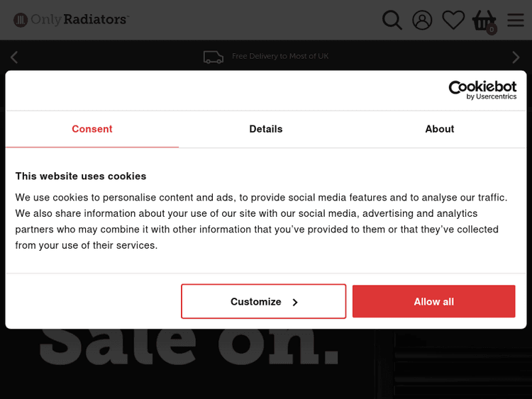View the wishlist heart icon
Screen dimensions: 532x399
click(x=453, y=20)
